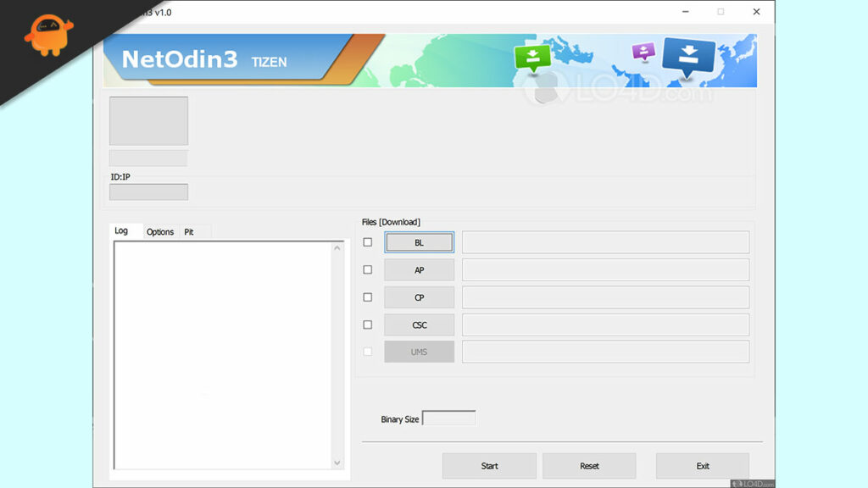Tick the CSC file checkbox
The height and width of the screenshot is (488, 868).
point(368,324)
